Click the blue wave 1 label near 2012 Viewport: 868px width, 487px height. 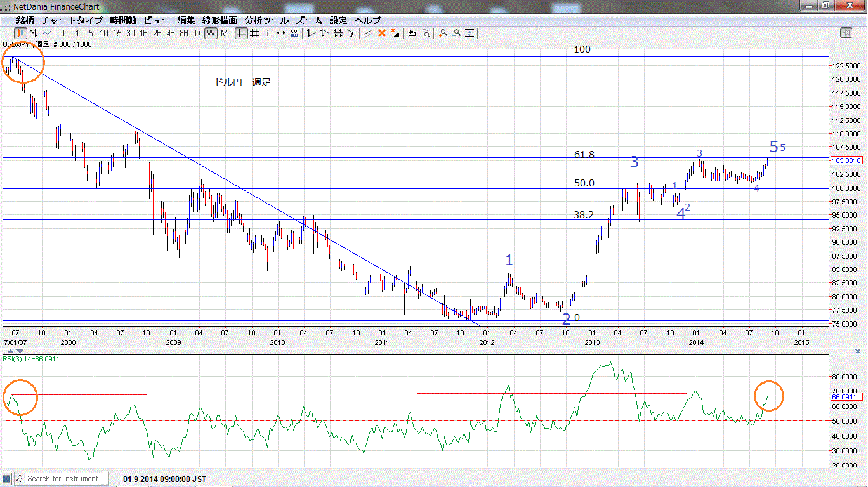[509, 259]
